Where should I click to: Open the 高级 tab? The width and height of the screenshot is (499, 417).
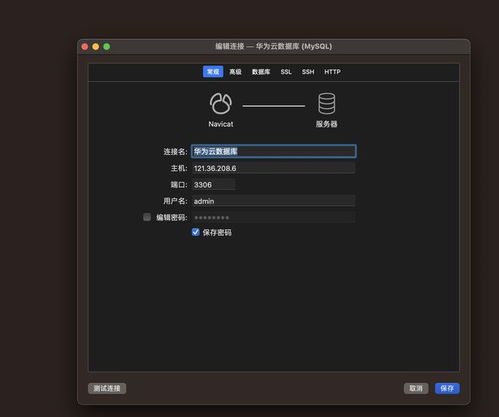235,72
